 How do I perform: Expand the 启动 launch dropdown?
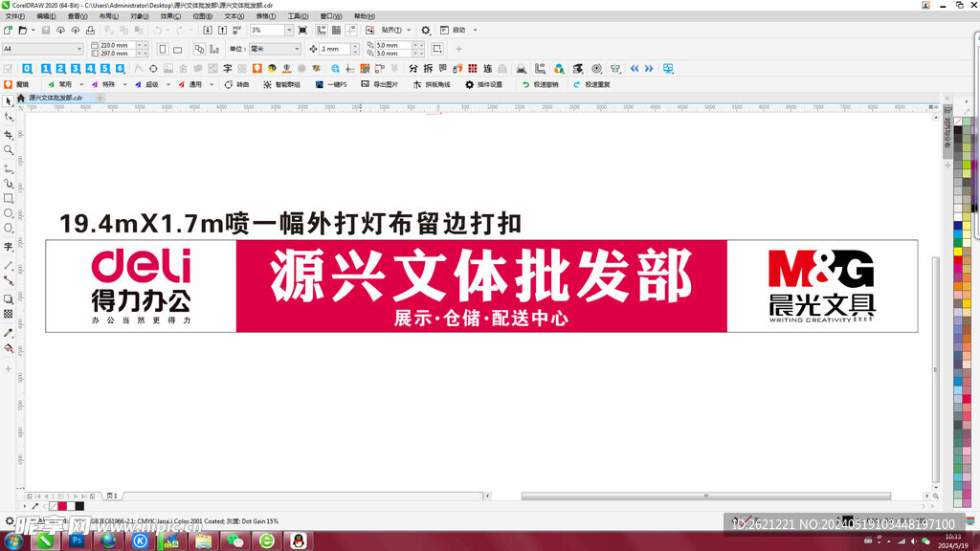pos(475,30)
